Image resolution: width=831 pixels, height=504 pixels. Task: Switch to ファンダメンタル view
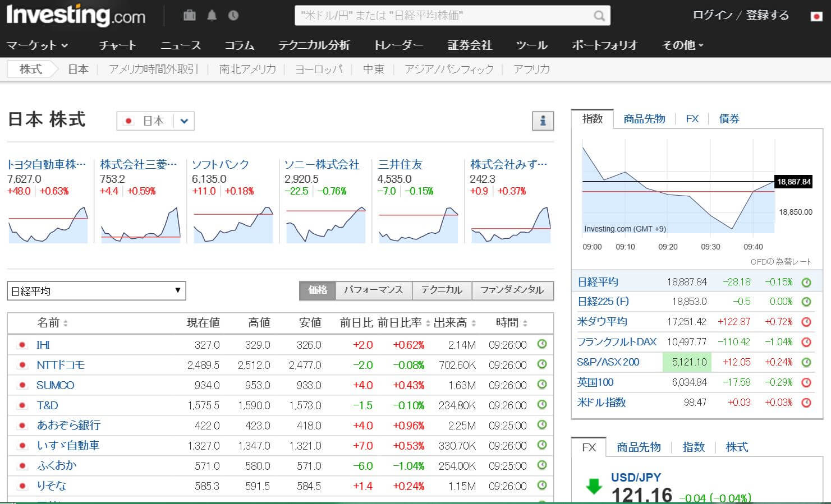(512, 290)
